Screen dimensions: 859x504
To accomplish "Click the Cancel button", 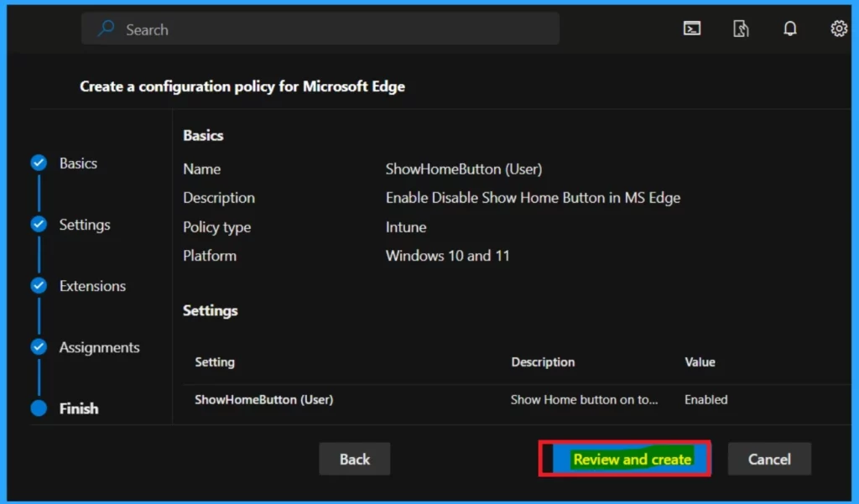I will pyautogui.click(x=769, y=459).
